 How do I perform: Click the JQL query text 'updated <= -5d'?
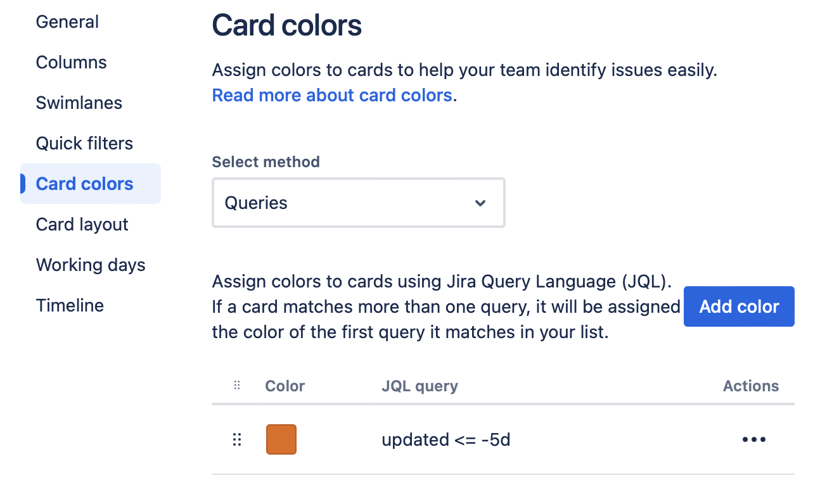[446, 439]
